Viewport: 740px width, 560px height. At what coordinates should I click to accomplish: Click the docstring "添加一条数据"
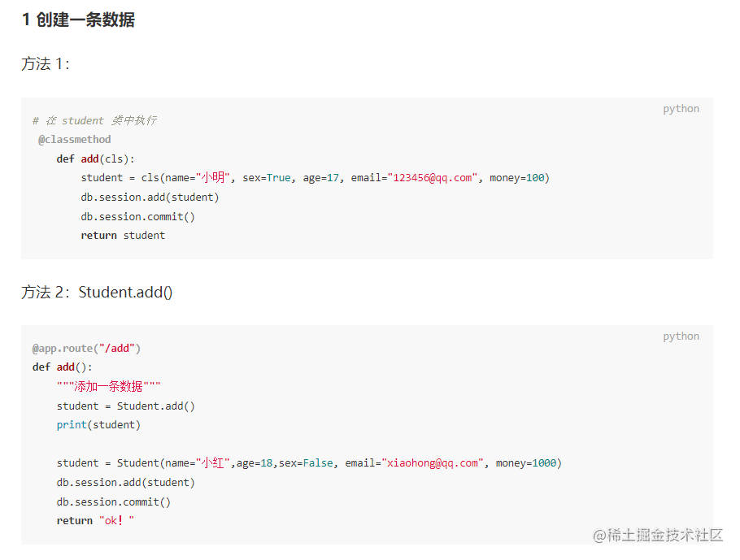109,387
